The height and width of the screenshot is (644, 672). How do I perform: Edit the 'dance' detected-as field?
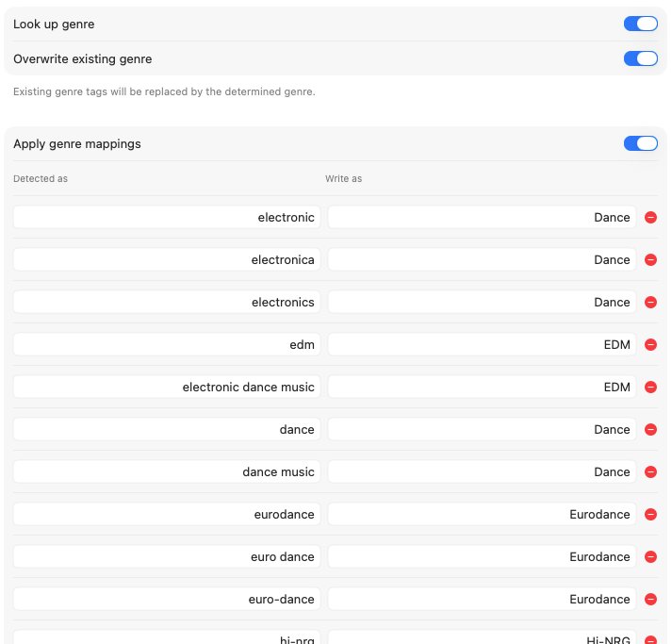click(x=167, y=430)
